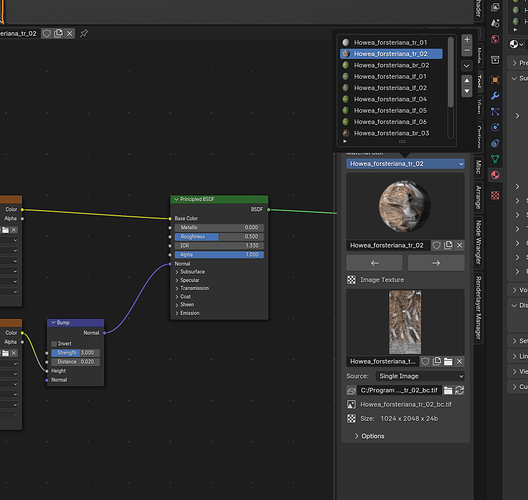
Task: Open the Physics properties tab
Action: point(495,127)
